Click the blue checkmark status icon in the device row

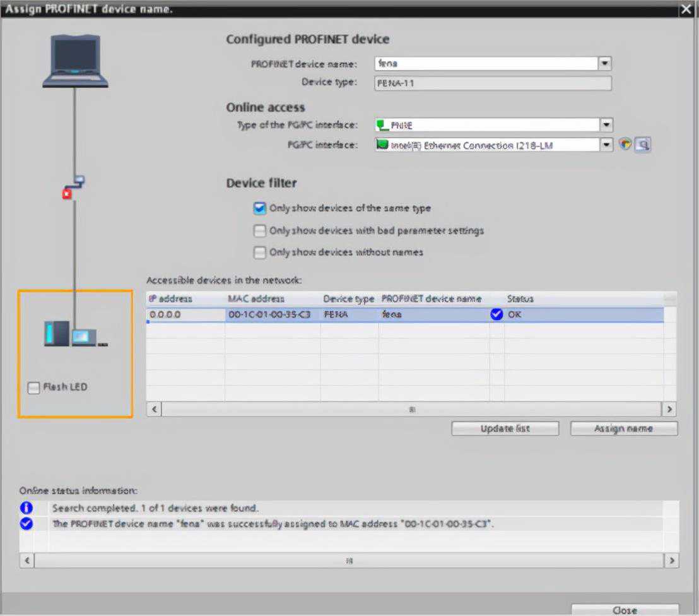click(496, 314)
